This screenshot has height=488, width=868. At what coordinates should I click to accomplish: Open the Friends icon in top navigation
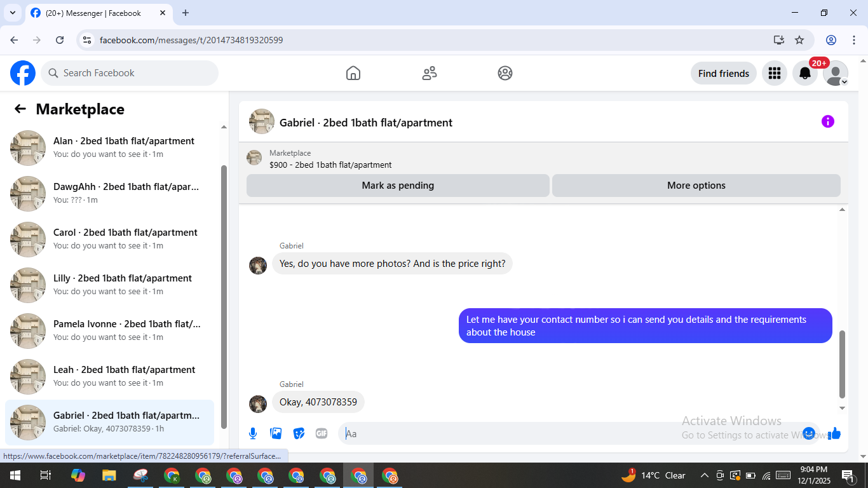[430, 73]
